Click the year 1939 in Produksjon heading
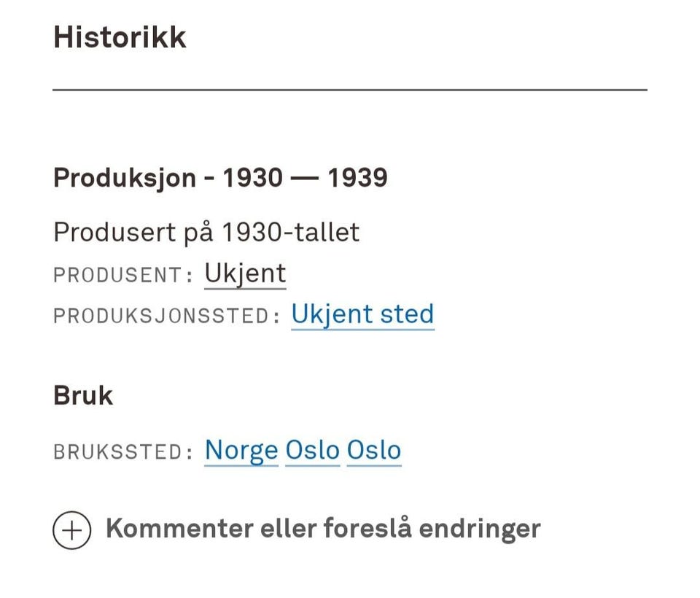Viewport: 700px width, 598px height. click(x=357, y=178)
